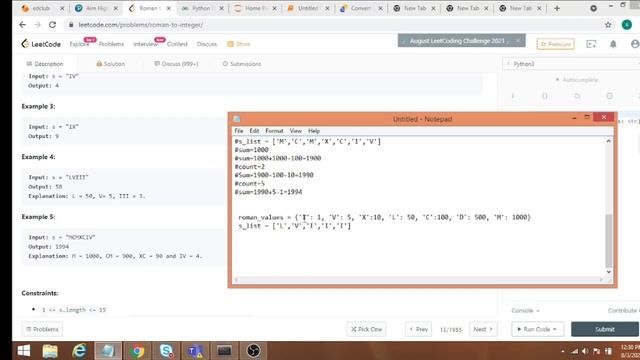Open File Explorer from taskbar
The height and width of the screenshot is (360, 640).
point(50,351)
